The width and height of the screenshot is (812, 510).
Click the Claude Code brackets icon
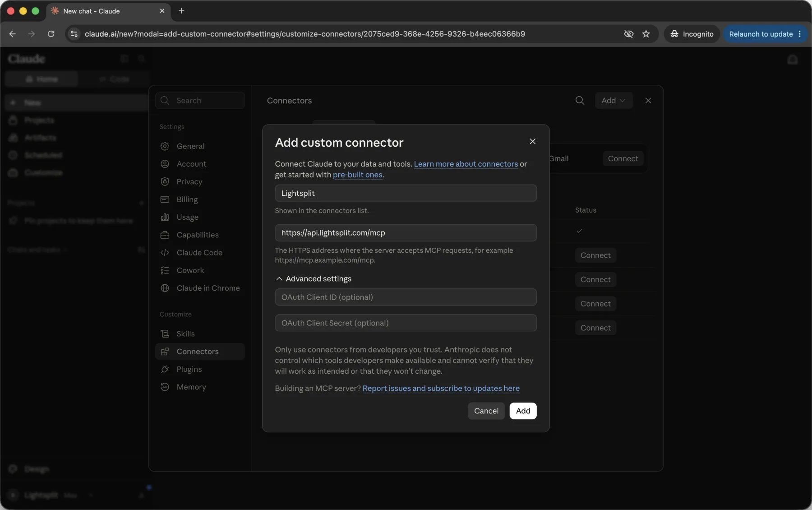[x=165, y=253]
